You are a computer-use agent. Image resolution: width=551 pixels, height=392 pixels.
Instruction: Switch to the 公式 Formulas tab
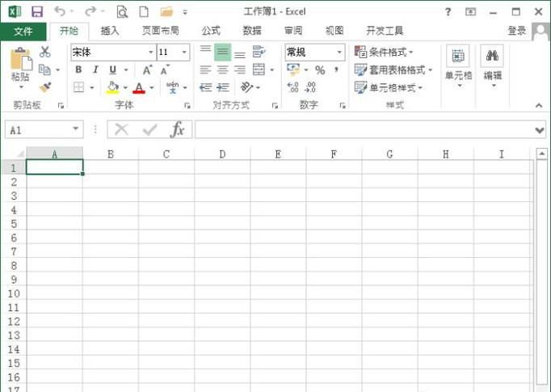[211, 31]
